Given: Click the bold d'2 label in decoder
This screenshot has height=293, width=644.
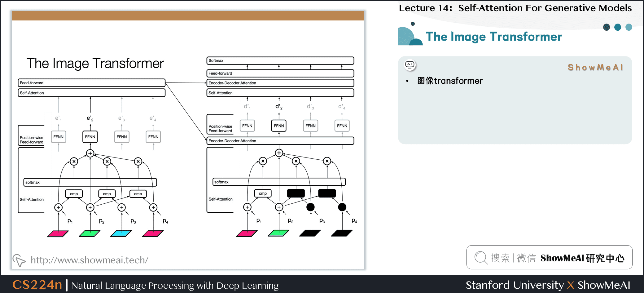Looking at the screenshot, I should [x=279, y=107].
